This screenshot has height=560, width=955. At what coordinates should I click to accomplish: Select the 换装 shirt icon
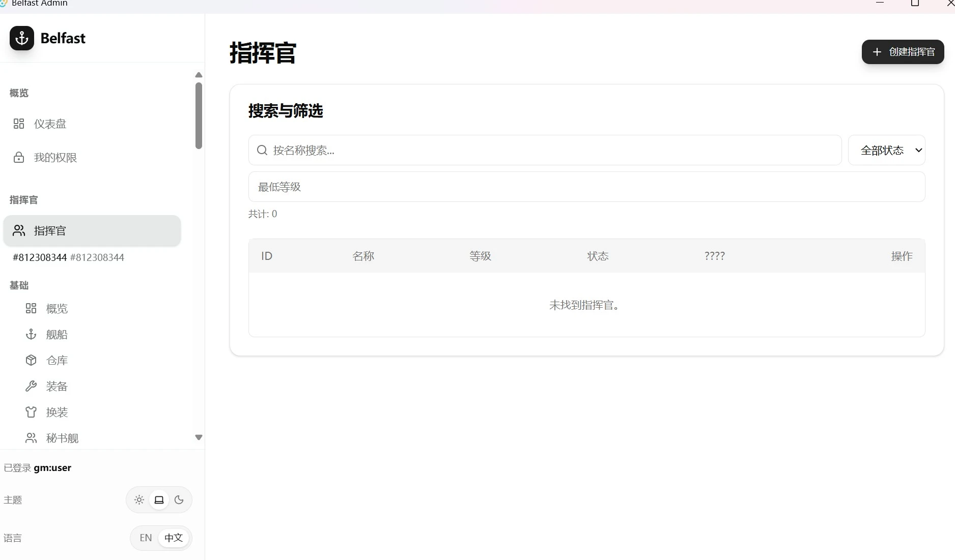(31, 412)
